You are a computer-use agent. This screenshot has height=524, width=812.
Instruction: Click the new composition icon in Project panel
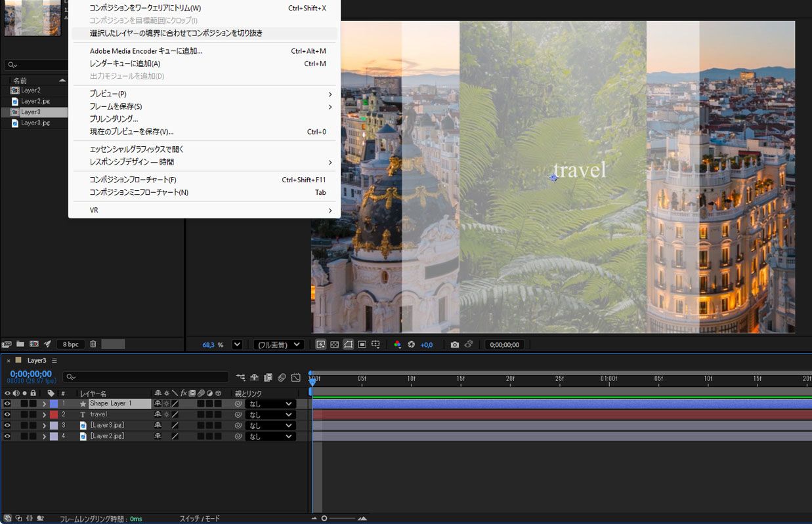tap(33, 344)
